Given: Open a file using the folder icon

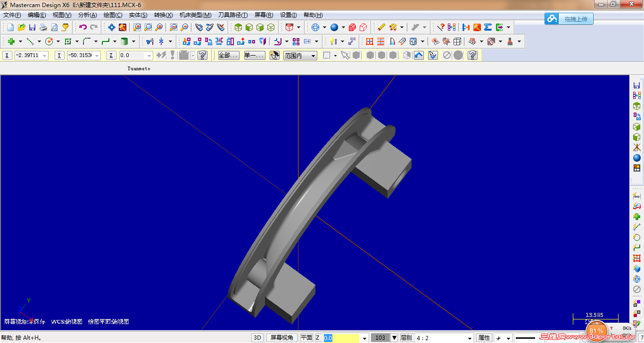Looking at the screenshot, I should [22, 27].
